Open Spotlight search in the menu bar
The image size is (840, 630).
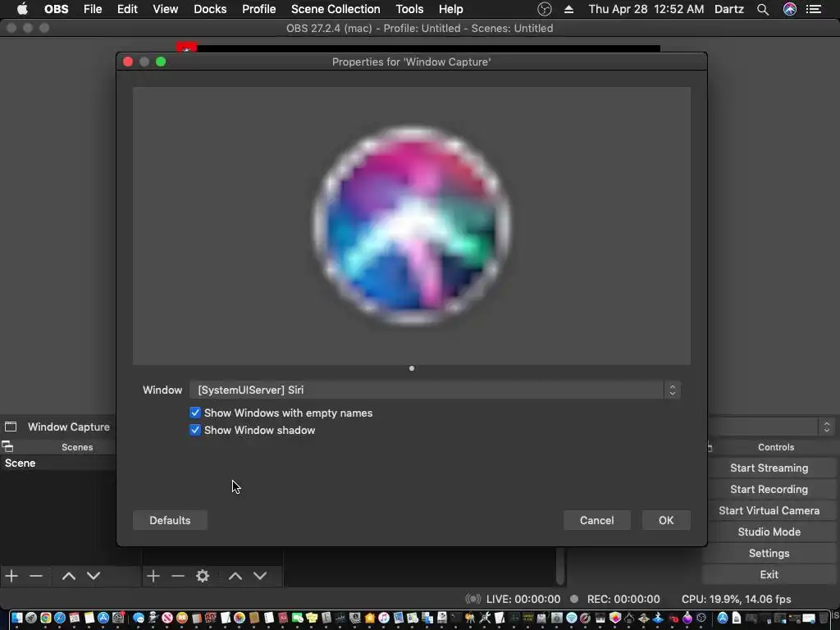763,9
